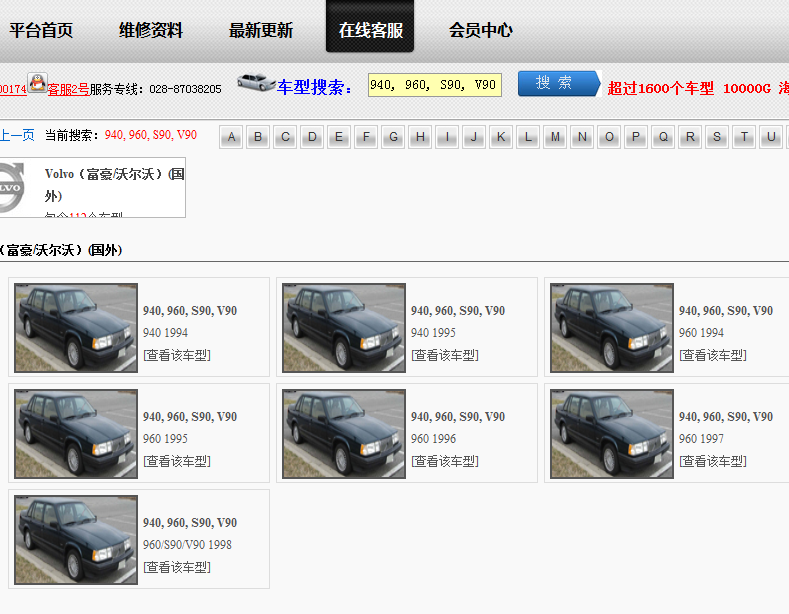Open the 940 1995 car thumbnail

tap(344, 328)
